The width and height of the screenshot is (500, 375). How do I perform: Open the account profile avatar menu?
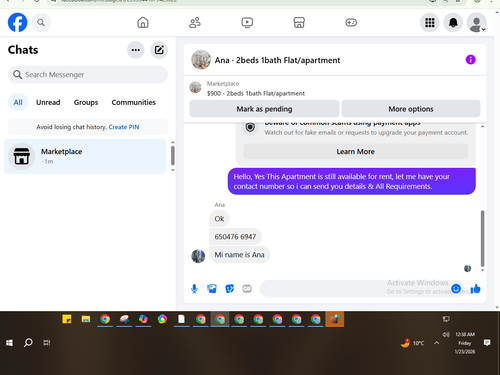coord(476,22)
